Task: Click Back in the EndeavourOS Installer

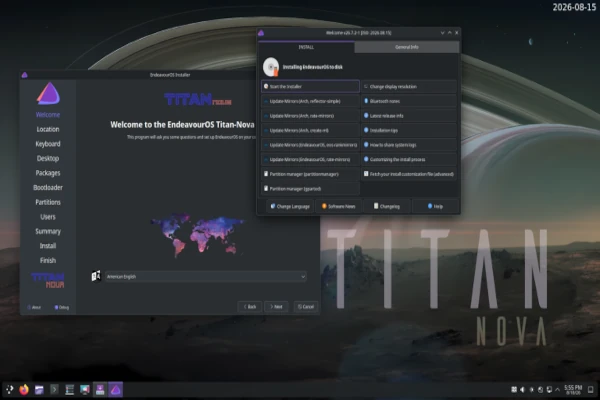Action: click(250, 307)
